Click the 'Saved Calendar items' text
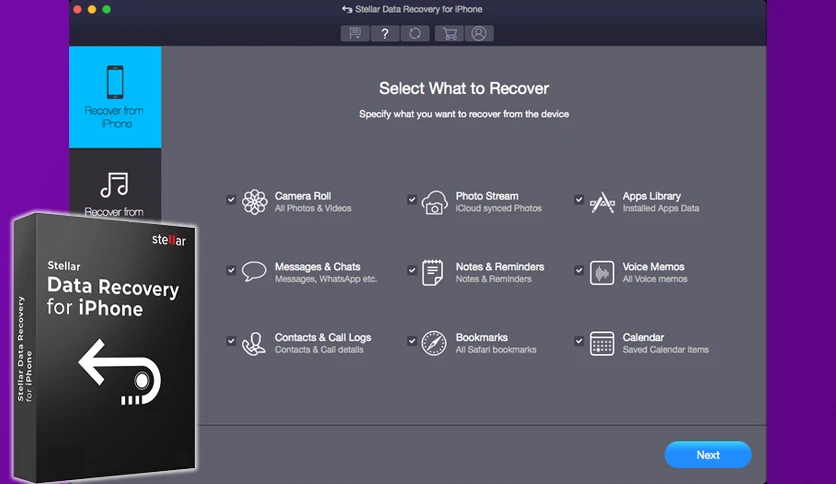The height and width of the screenshot is (484, 836). tap(665, 350)
